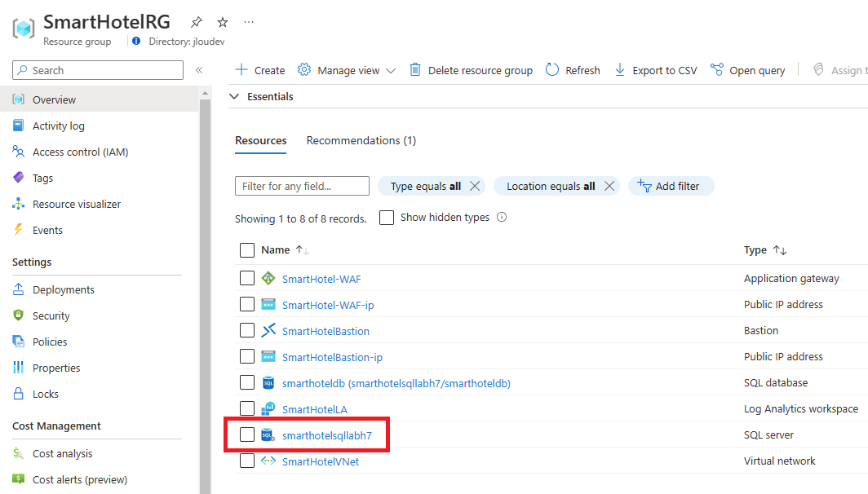Enable Show hidden types checkbox

click(387, 218)
